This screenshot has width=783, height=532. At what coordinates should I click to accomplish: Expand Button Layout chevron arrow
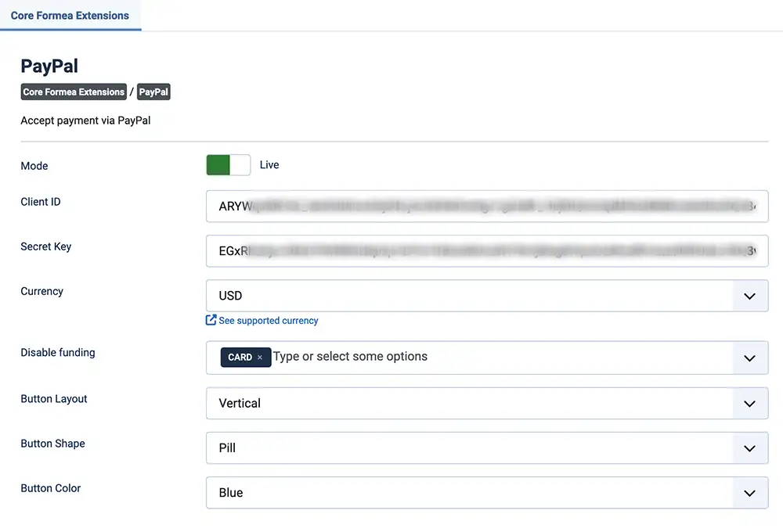pyautogui.click(x=749, y=403)
